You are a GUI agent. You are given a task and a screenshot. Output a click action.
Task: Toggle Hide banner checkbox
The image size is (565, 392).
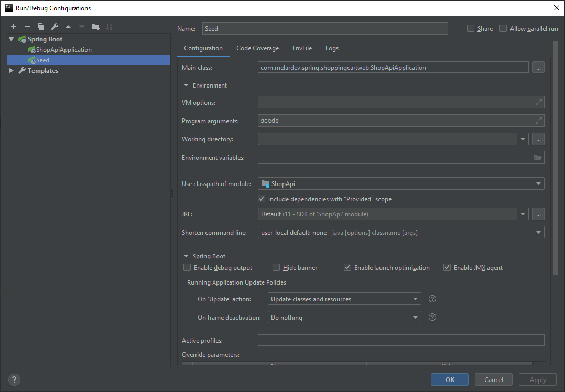pos(276,267)
